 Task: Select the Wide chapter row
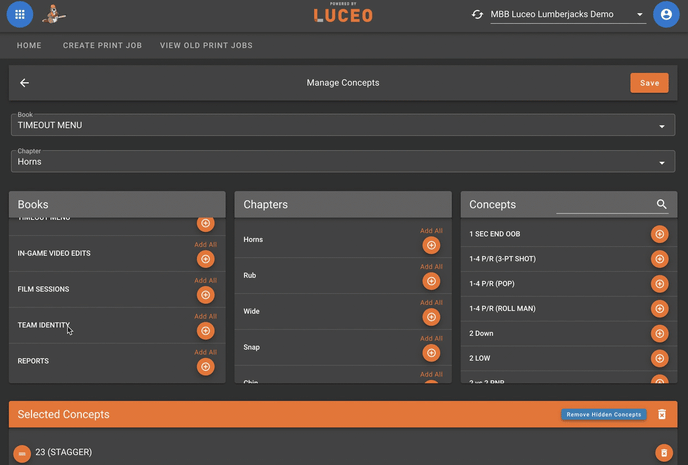click(x=343, y=311)
